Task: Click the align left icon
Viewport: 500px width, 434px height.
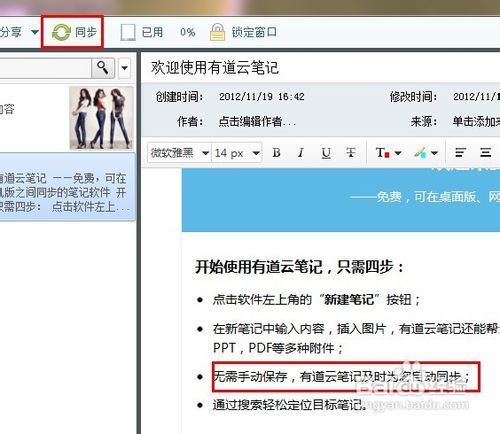Action: coord(460,153)
